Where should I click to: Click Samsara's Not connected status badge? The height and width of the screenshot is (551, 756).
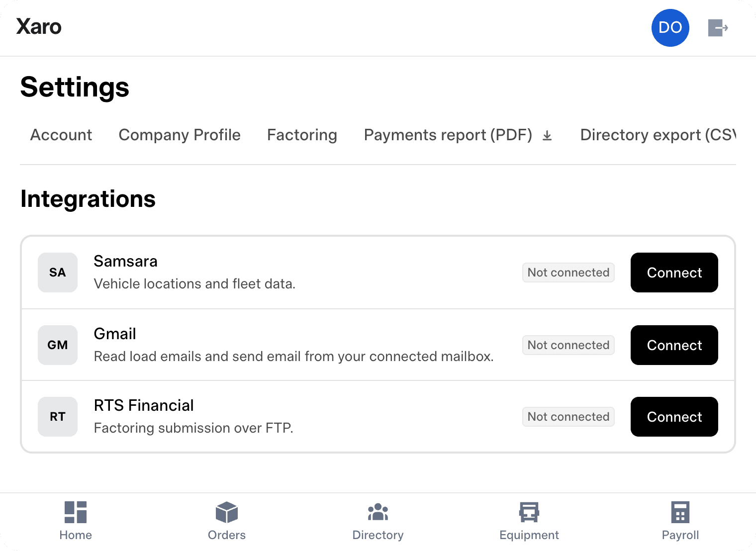[x=568, y=273]
